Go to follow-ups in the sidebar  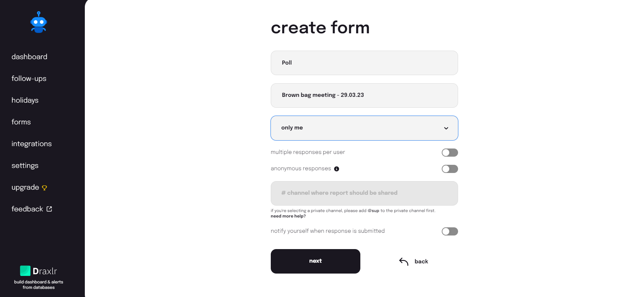[29, 78]
